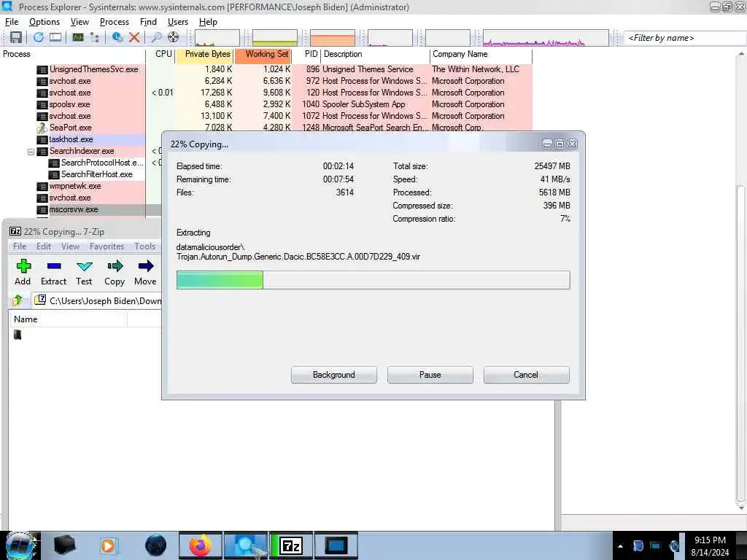Screen dimensions: 747x560
Task: Click the Show Lower Pane toolbar icon
Action: tap(55, 37)
